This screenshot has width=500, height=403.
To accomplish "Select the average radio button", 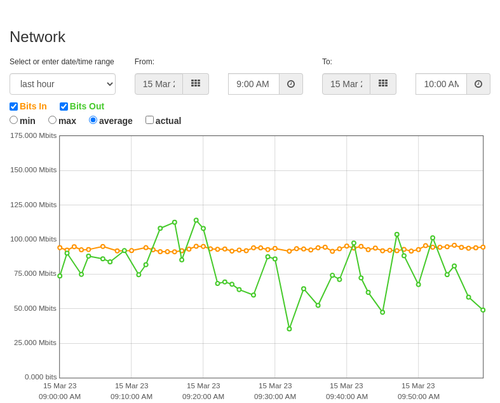I will [x=93, y=120].
